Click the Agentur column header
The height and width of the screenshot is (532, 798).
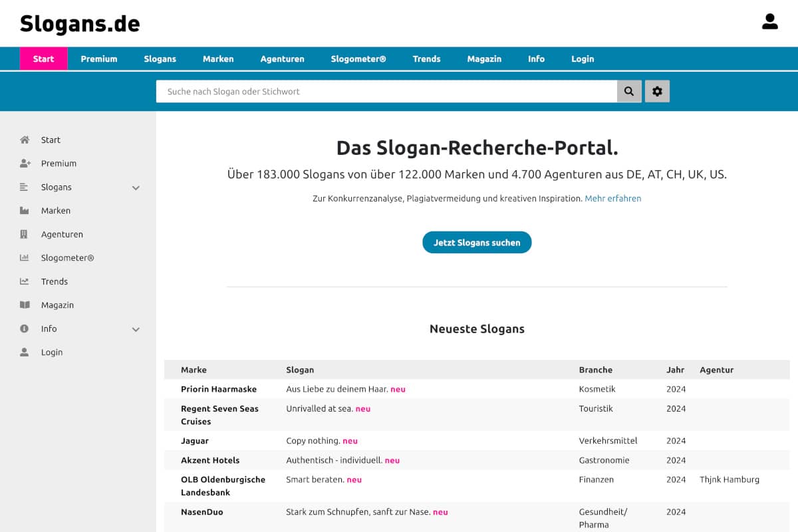(x=717, y=370)
